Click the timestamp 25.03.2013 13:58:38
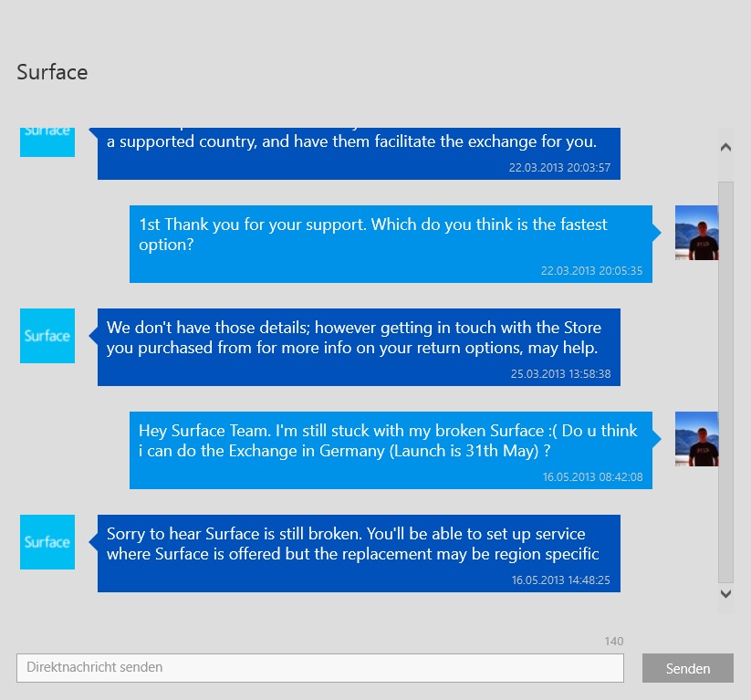The image size is (751, 700). pyautogui.click(x=559, y=374)
